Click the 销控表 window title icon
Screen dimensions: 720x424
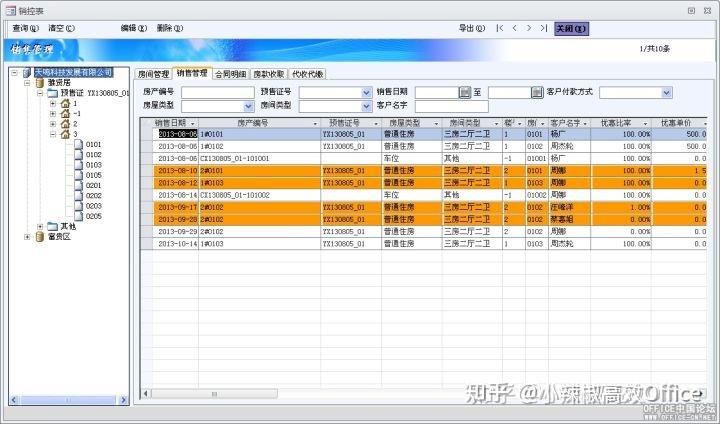tap(11, 11)
